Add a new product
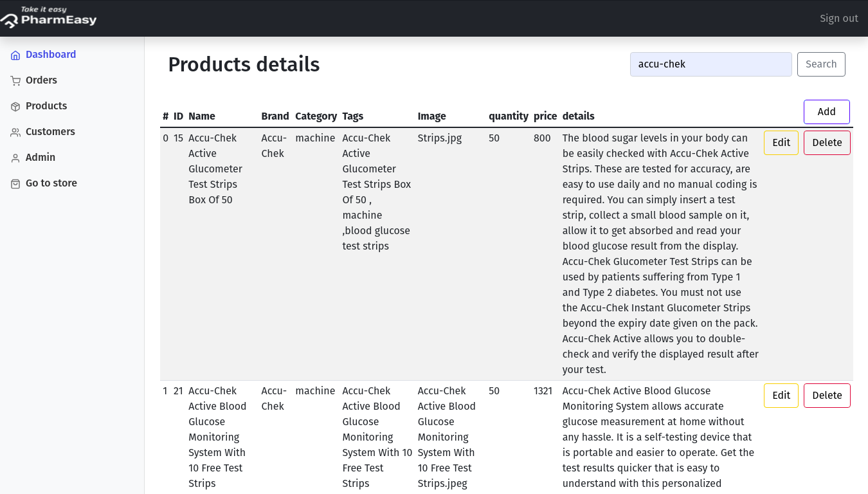This screenshot has width=868, height=494. click(826, 112)
